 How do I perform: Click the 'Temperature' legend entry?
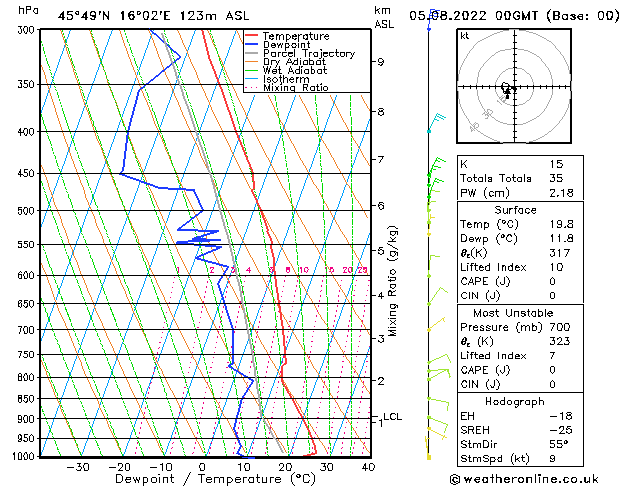pos(296,36)
